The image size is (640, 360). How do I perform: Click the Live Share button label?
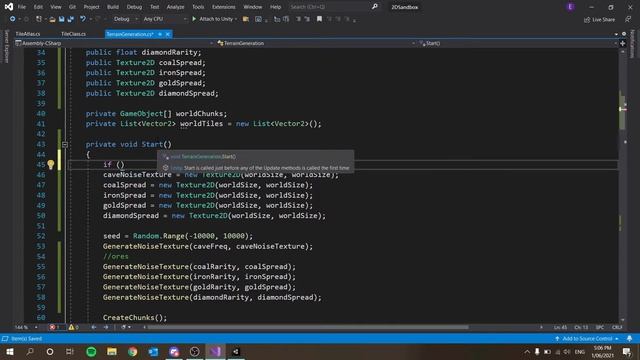(603, 20)
